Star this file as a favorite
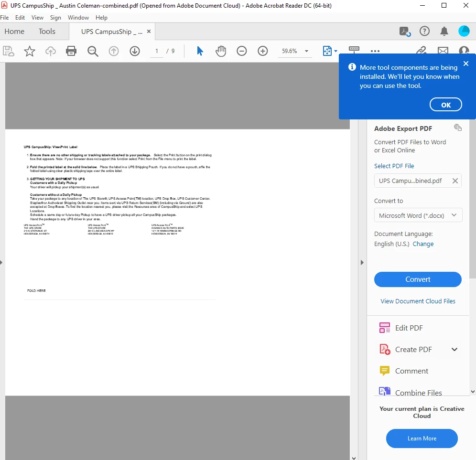The image size is (476, 460). (x=30, y=51)
